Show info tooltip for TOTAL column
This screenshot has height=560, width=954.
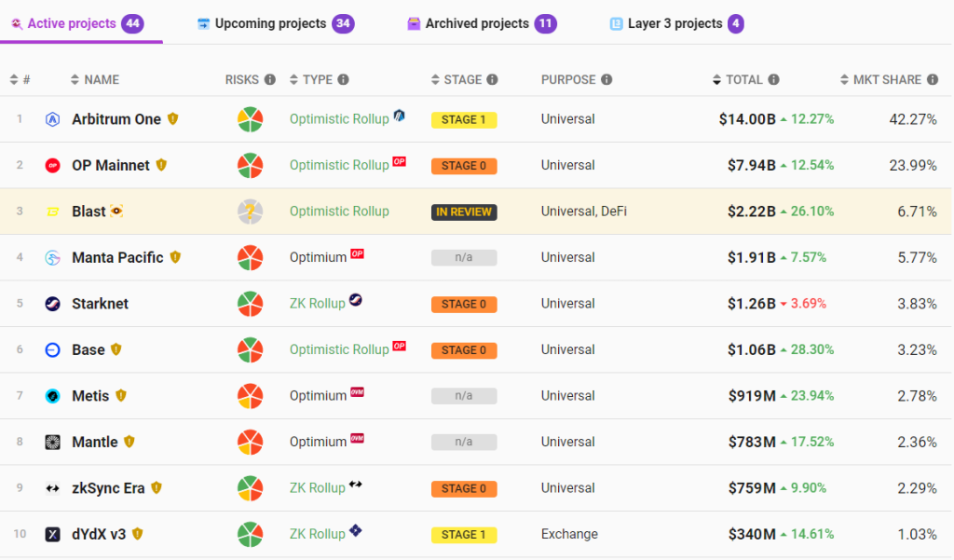coord(773,80)
